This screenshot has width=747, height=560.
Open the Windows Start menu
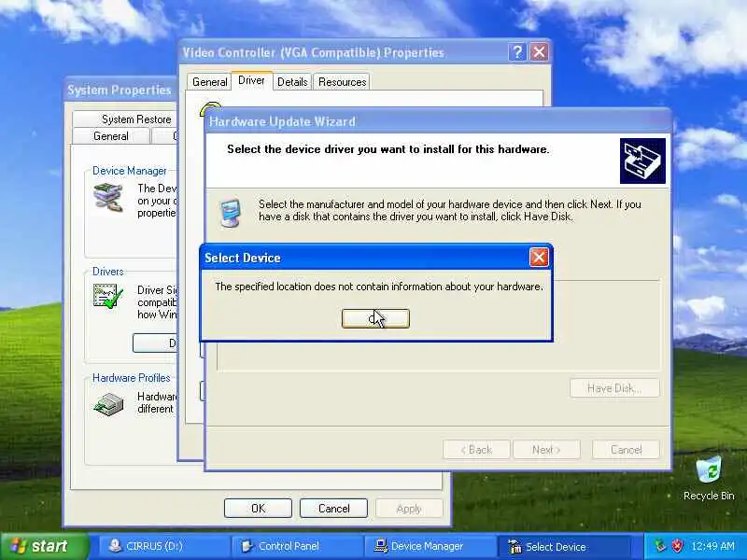click(44, 546)
